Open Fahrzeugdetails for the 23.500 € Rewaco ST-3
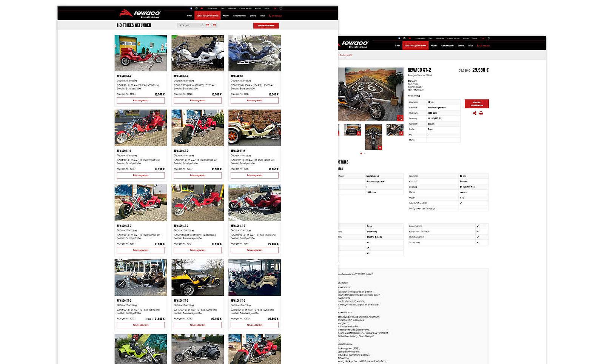Screen dimensions: 604x364 [255, 325]
